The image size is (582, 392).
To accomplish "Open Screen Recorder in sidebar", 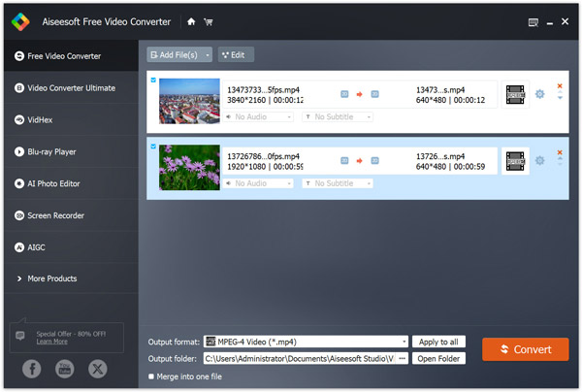I will (71, 215).
